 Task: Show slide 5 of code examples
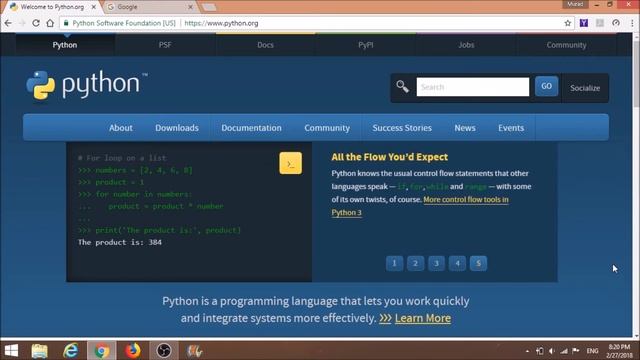[x=478, y=263]
